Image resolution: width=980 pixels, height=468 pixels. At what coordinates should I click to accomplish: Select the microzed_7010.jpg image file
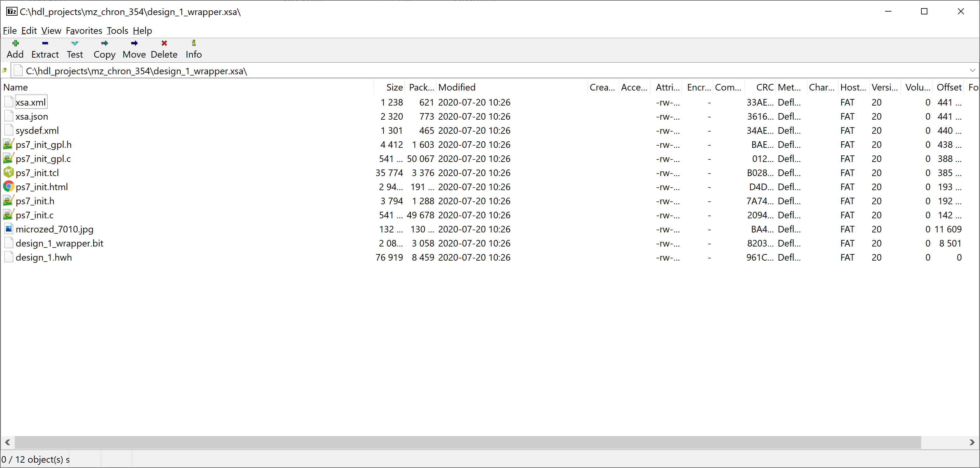[55, 229]
